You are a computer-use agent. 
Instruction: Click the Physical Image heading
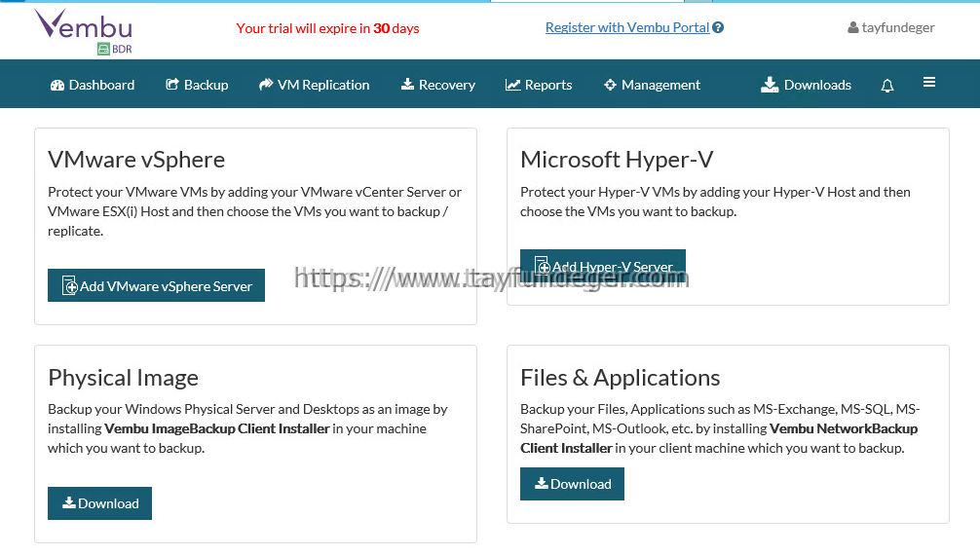tap(123, 378)
